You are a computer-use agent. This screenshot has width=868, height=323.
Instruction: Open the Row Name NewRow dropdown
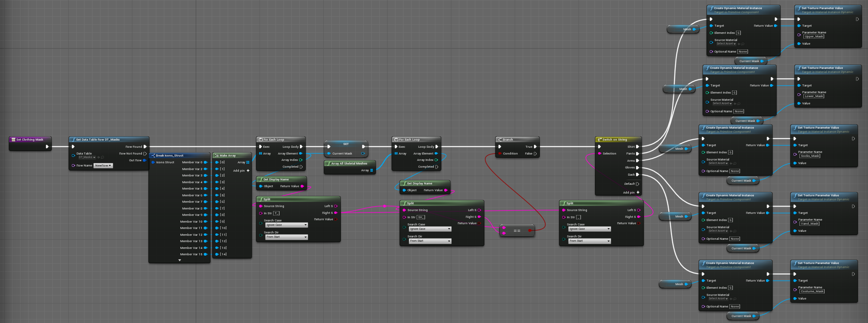[103, 165]
